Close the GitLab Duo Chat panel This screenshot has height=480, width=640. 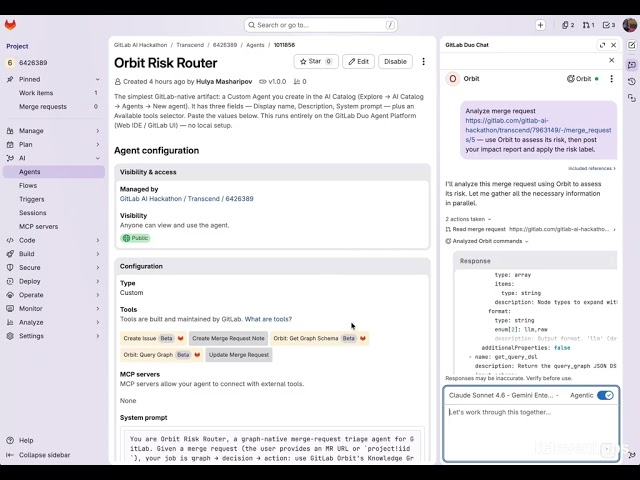[x=613, y=45]
